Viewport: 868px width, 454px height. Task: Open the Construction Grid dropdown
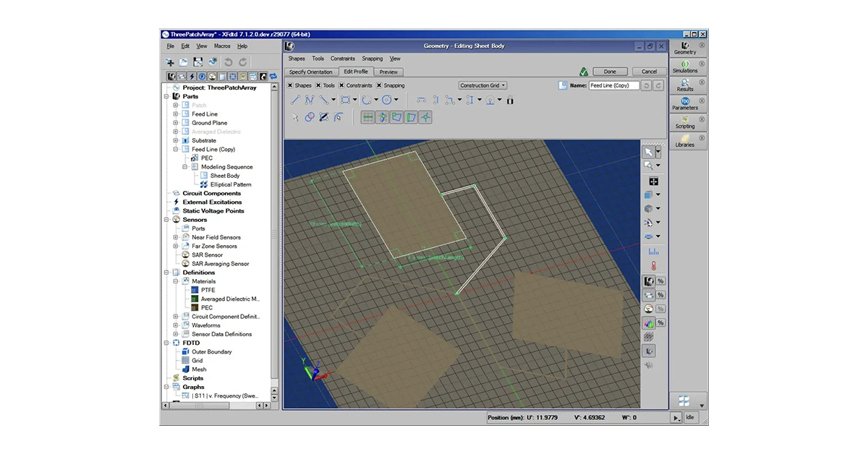482,85
